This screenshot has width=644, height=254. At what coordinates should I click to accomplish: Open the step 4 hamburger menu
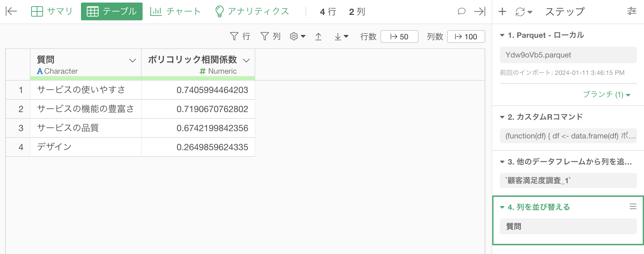tap(633, 207)
